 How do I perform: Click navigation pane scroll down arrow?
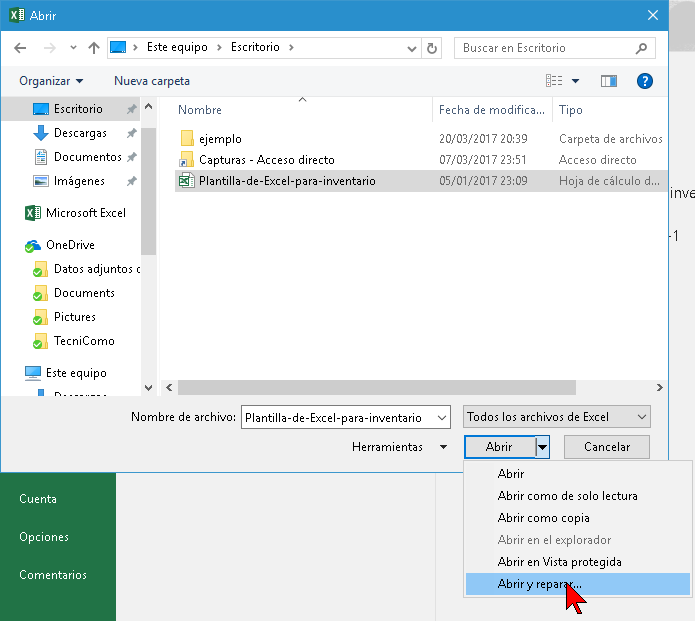coord(148,388)
